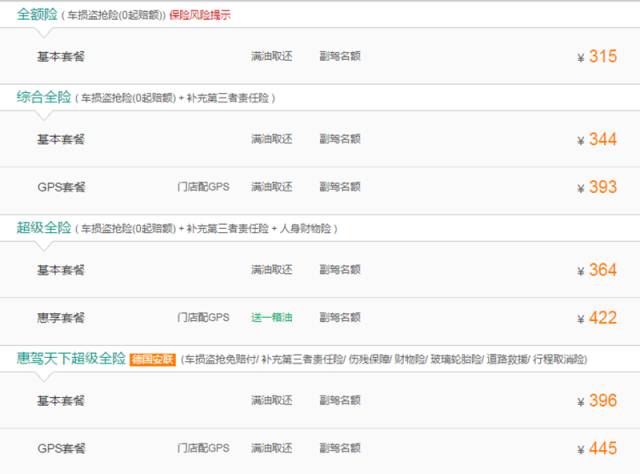Pick the GPS套餐 priced at ¥445
The height and width of the screenshot is (474, 640).
tap(61, 448)
